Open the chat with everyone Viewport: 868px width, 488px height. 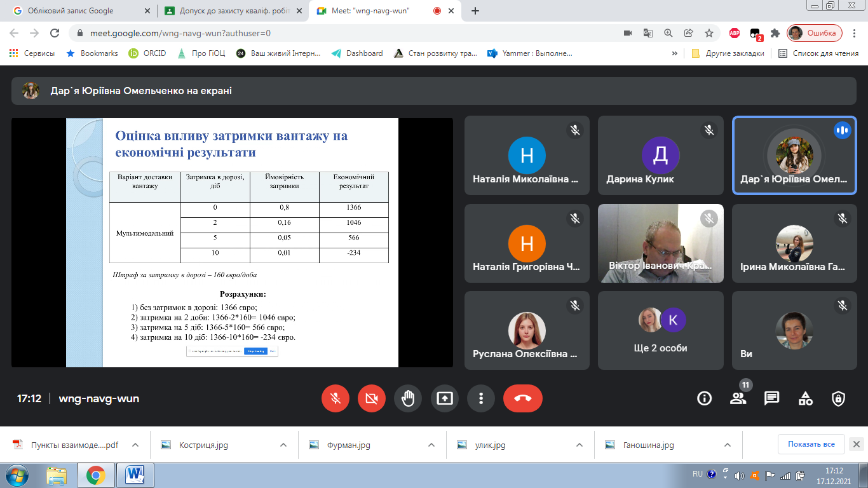771,398
